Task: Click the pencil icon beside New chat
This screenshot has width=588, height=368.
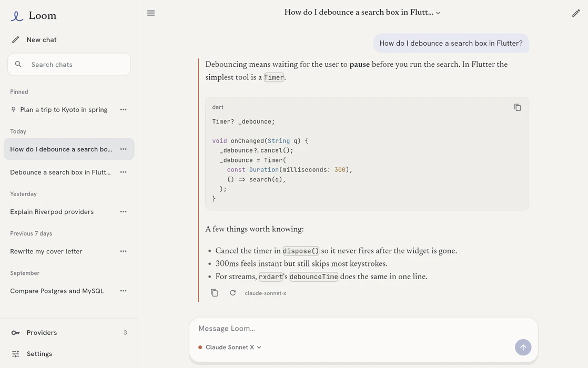Action: pyautogui.click(x=15, y=40)
